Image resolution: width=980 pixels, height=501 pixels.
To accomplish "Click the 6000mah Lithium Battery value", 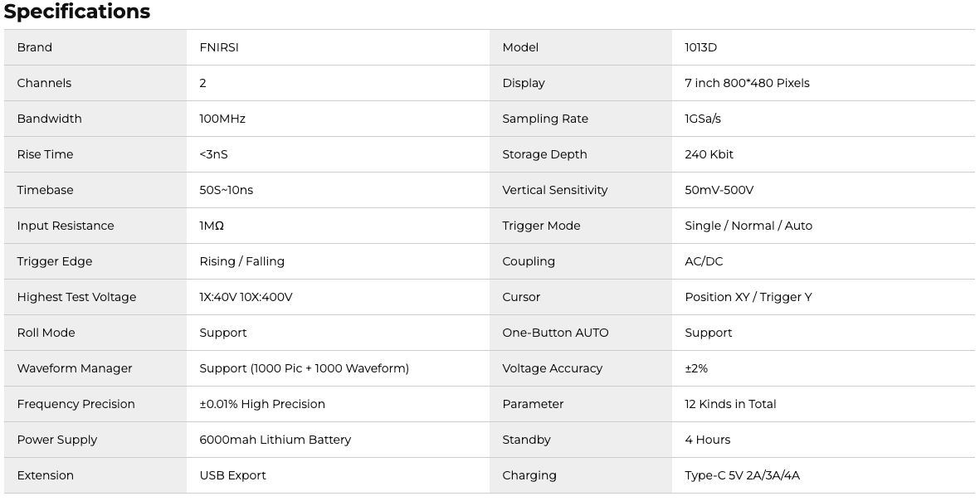I will point(275,440).
